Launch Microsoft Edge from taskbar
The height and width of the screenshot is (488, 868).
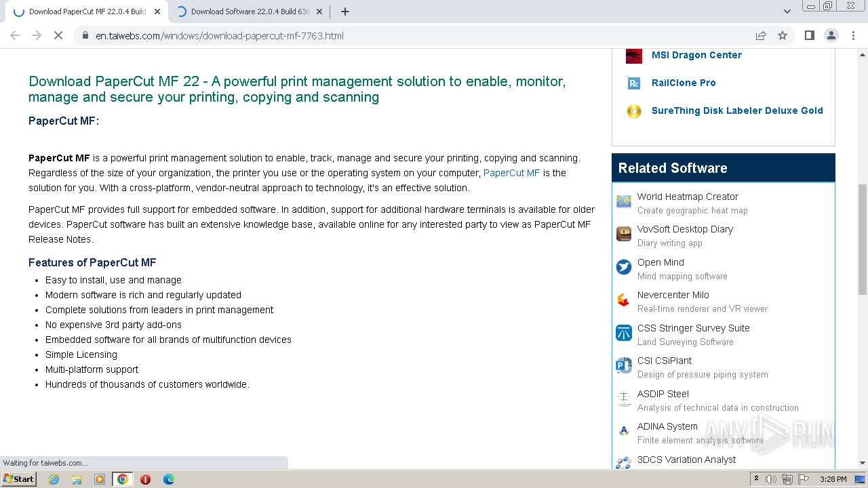click(x=168, y=479)
